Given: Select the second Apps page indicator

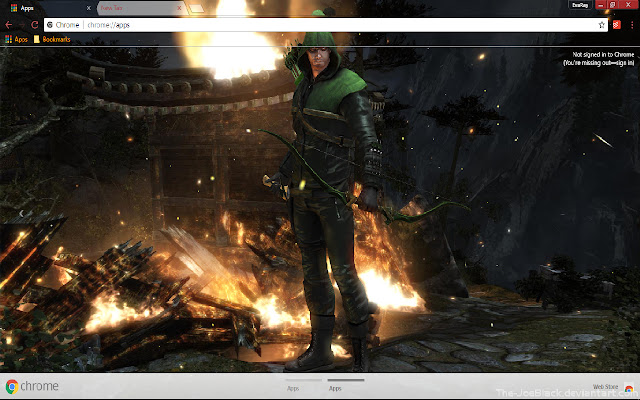Looking at the screenshot, I should coord(346,384).
